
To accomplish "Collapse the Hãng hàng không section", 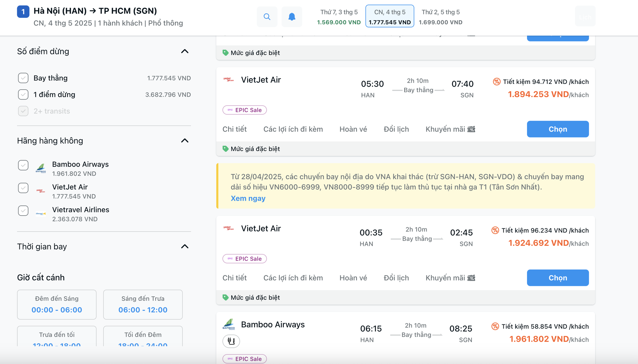I will [x=185, y=141].
